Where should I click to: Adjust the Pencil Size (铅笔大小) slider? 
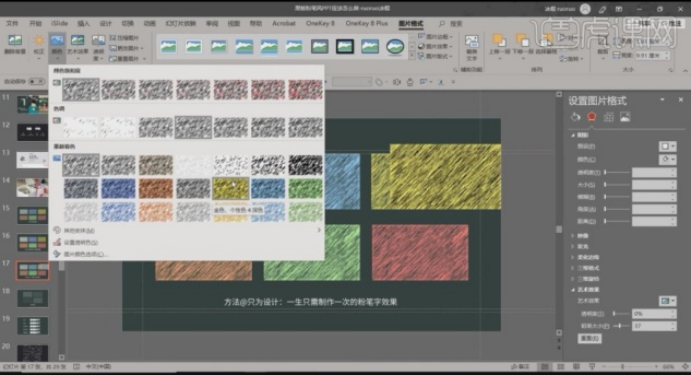[x=620, y=326]
